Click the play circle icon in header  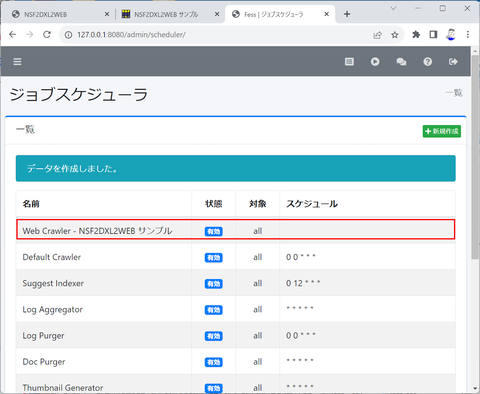tap(375, 62)
